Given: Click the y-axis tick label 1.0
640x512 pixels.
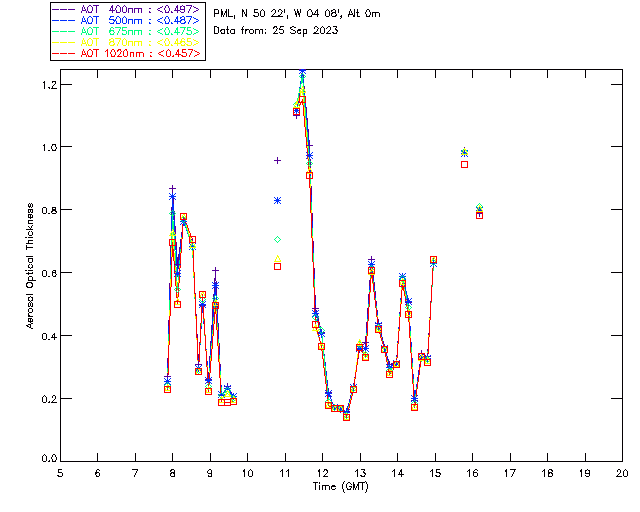Looking at the screenshot, I should [47, 147].
